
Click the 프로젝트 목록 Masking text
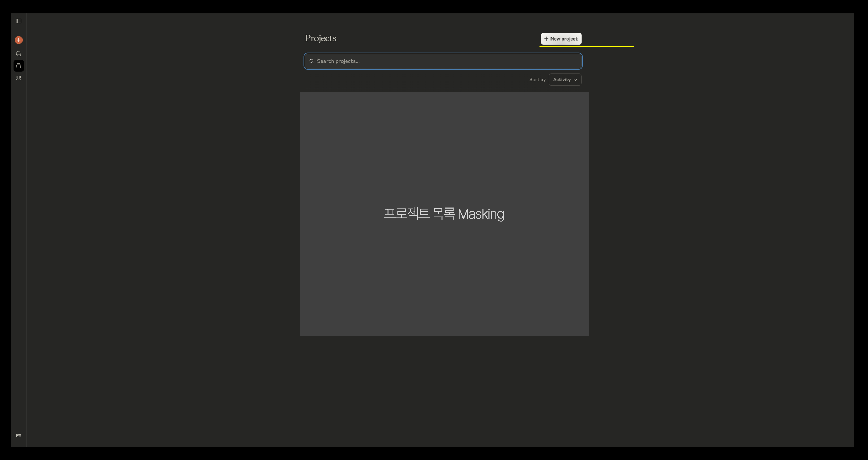[x=444, y=214]
